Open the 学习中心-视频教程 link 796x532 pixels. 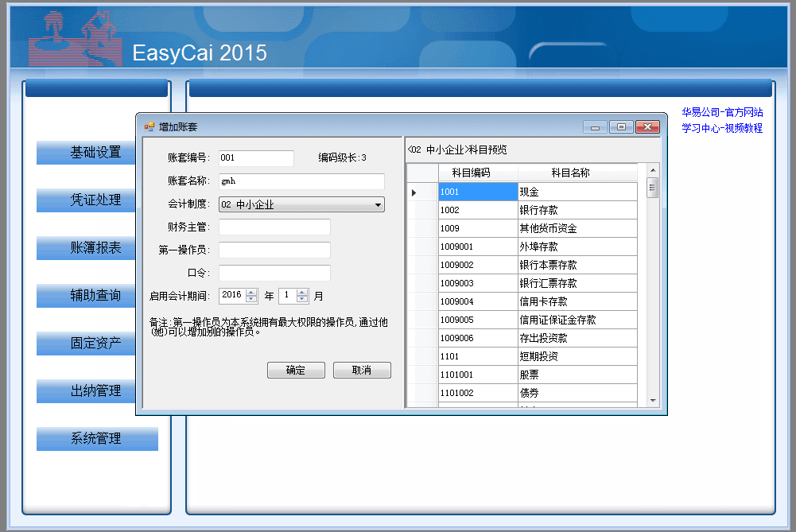721,128
